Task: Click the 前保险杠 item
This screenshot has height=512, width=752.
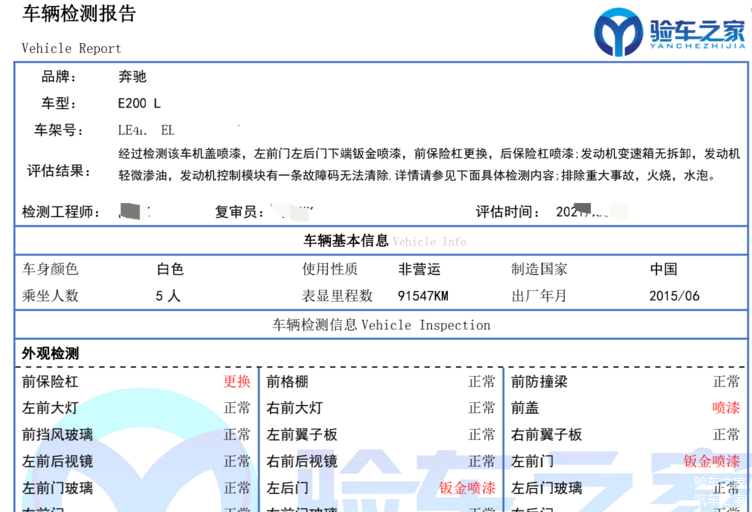Action: [x=50, y=382]
